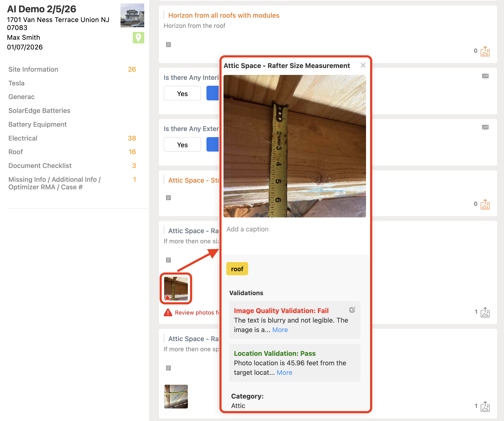The width and height of the screenshot is (504, 421).
Task: Open the flagged rafter size thumbnail
Action: [176, 288]
